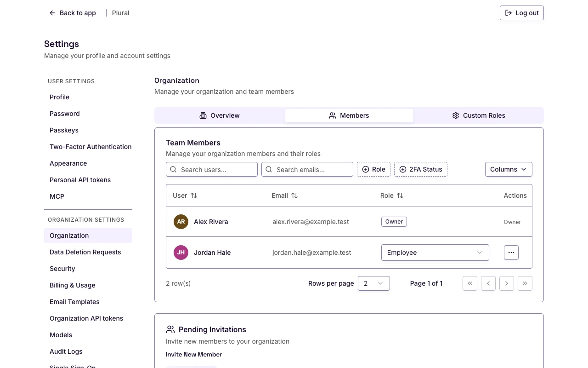This screenshot has height=368, width=588.
Task: Open Jordan Hale's Employee role dropdown
Action: point(435,253)
